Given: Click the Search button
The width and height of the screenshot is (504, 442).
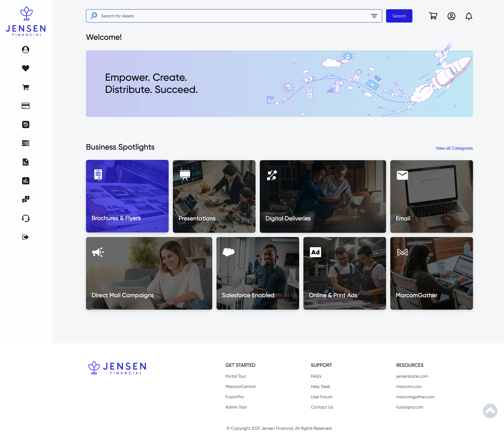Looking at the screenshot, I should 399,16.
